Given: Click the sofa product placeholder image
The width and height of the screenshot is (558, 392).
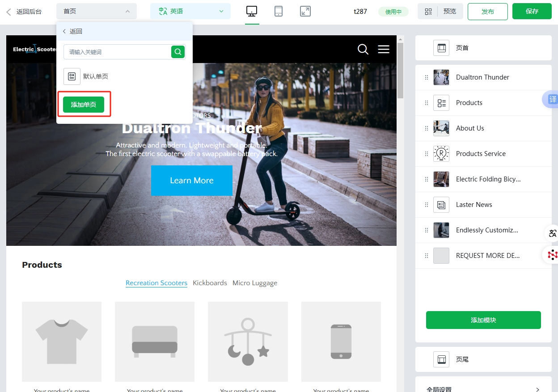Looking at the screenshot, I should pos(155,341).
